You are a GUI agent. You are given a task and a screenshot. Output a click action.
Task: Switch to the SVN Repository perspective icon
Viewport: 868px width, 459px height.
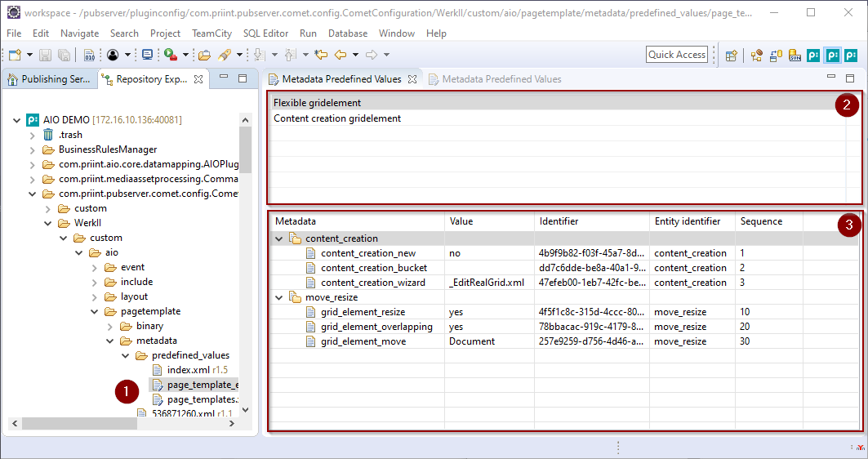tap(795, 56)
